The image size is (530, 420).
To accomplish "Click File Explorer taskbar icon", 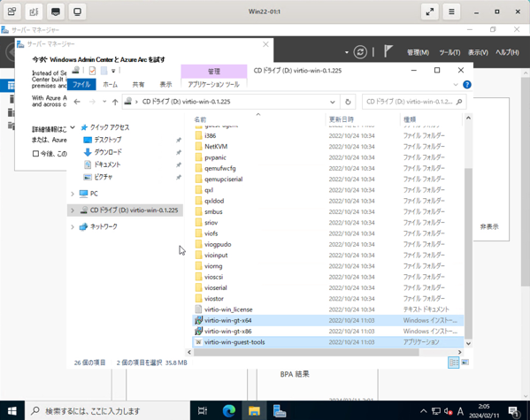I will coord(254,411).
